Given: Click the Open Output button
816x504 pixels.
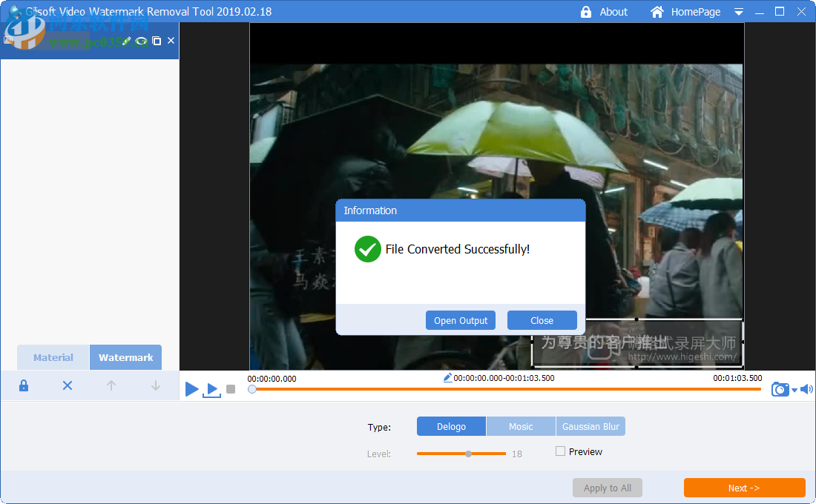Looking at the screenshot, I should pos(460,320).
